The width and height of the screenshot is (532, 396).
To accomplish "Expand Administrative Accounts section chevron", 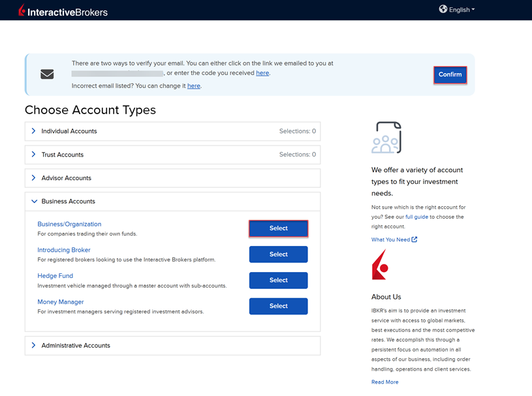I will pos(33,345).
